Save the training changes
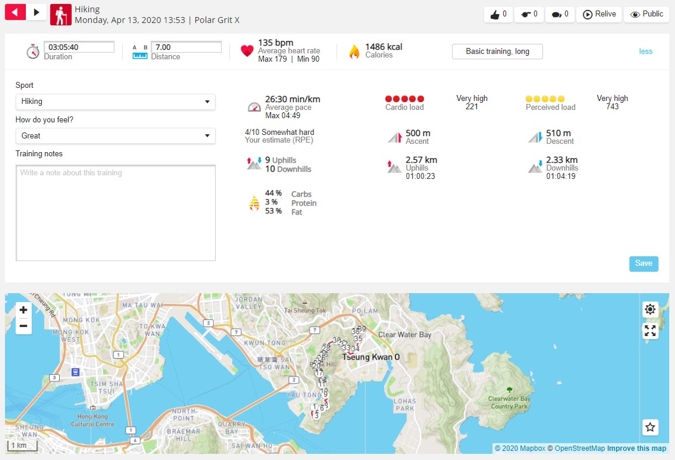The image size is (675, 460). (644, 263)
